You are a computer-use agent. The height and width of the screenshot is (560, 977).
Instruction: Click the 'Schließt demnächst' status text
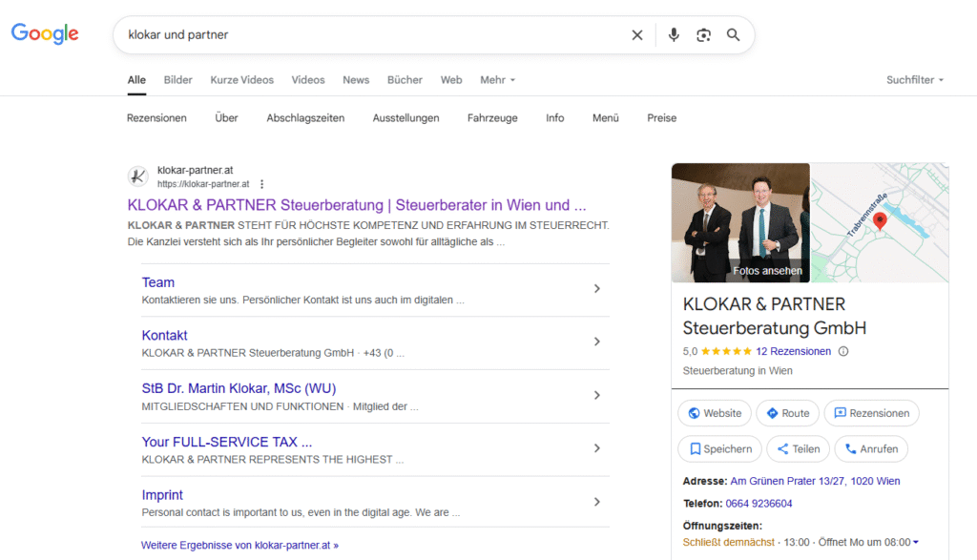pos(728,543)
